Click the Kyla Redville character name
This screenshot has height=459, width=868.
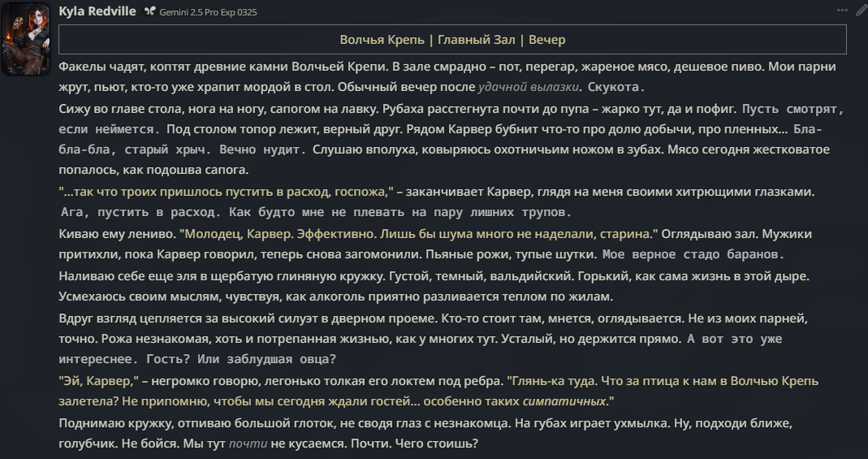pyautogui.click(x=97, y=11)
